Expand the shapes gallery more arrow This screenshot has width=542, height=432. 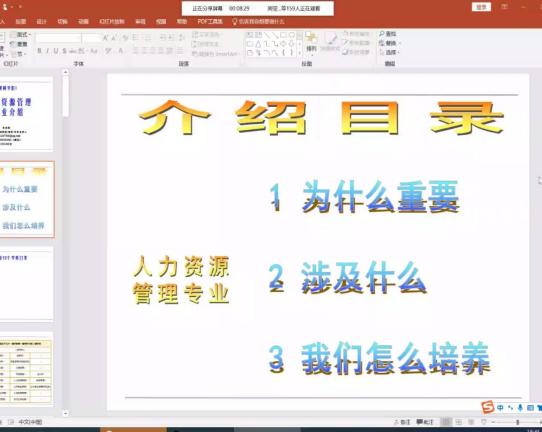coord(300,53)
